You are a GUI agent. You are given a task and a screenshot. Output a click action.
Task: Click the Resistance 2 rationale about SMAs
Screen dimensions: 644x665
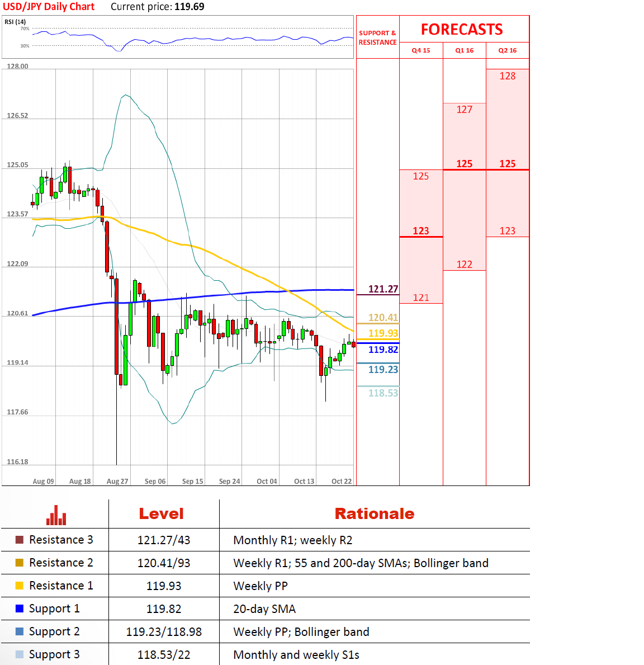pyautogui.click(x=361, y=563)
